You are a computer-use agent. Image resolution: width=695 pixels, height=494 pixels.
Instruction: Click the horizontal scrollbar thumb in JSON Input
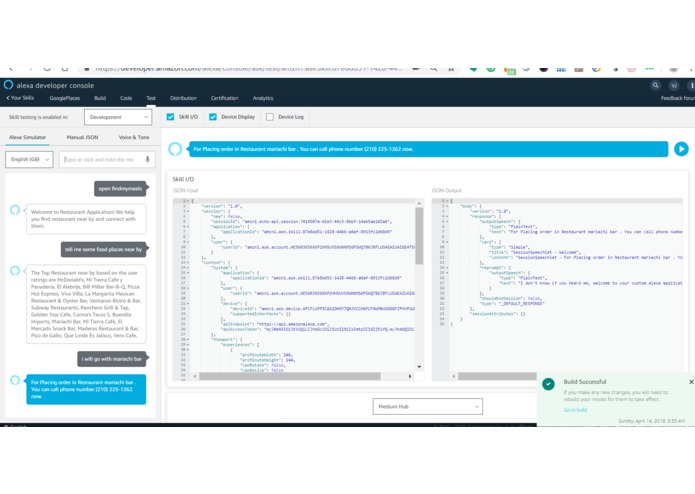(289, 376)
